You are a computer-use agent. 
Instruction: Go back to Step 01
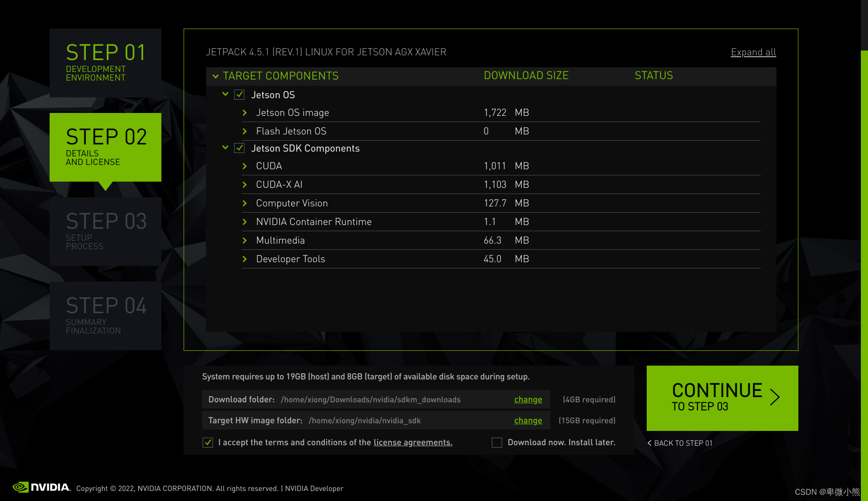[x=680, y=443]
